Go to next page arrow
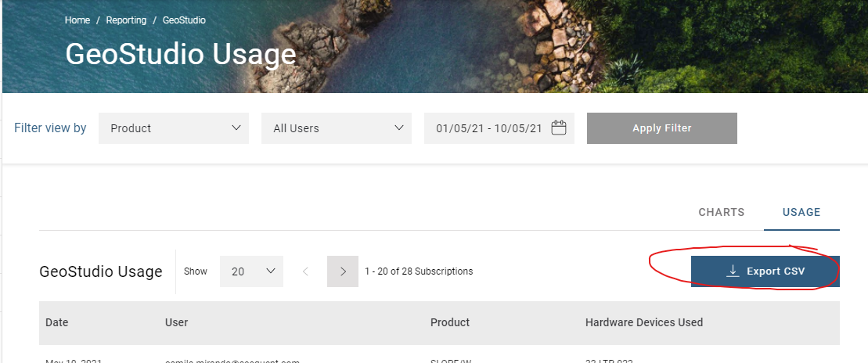This screenshot has height=363, width=868. point(343,271)
